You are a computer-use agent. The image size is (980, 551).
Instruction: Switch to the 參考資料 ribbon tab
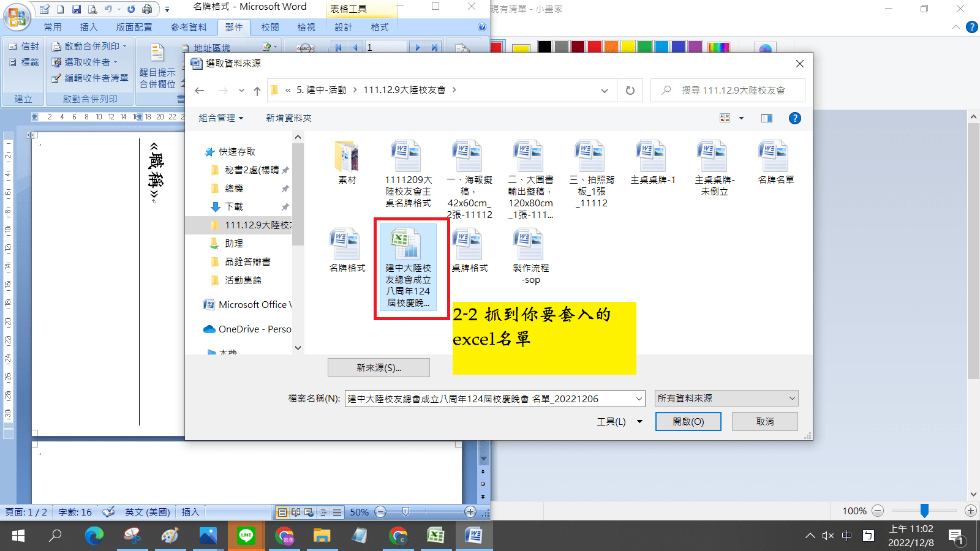(189, 28)
